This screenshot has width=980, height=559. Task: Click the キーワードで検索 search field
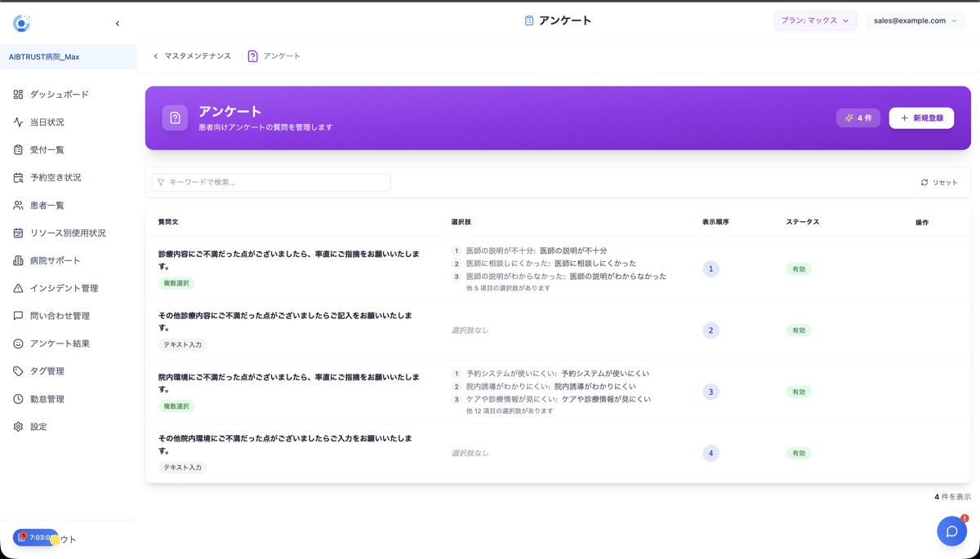(270, 182)
